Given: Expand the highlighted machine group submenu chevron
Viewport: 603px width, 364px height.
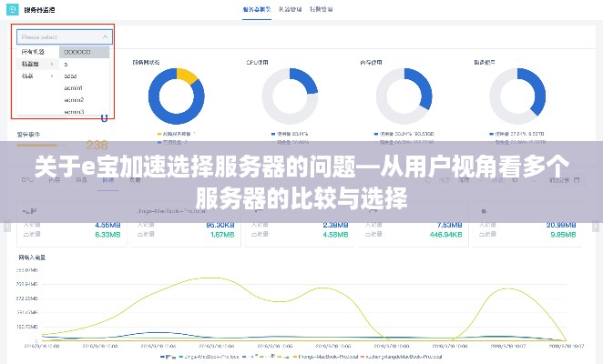Looking at the screenshot, I should (52, 64).
